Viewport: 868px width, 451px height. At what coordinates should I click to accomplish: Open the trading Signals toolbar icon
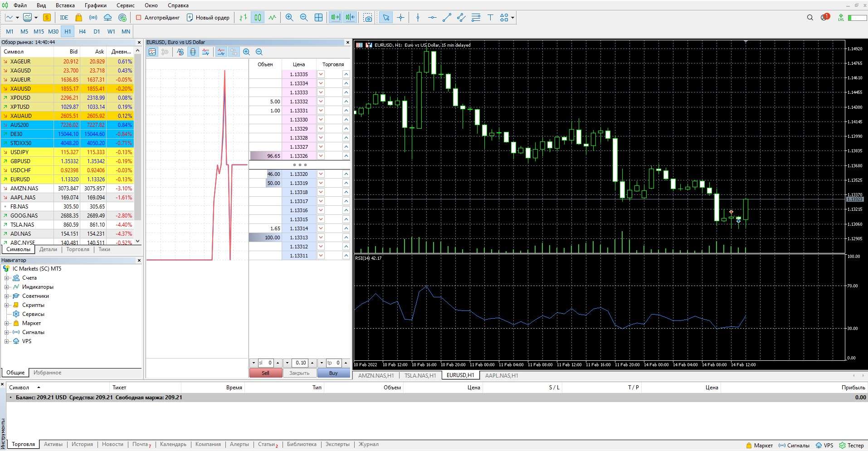(x=93, y=18)
